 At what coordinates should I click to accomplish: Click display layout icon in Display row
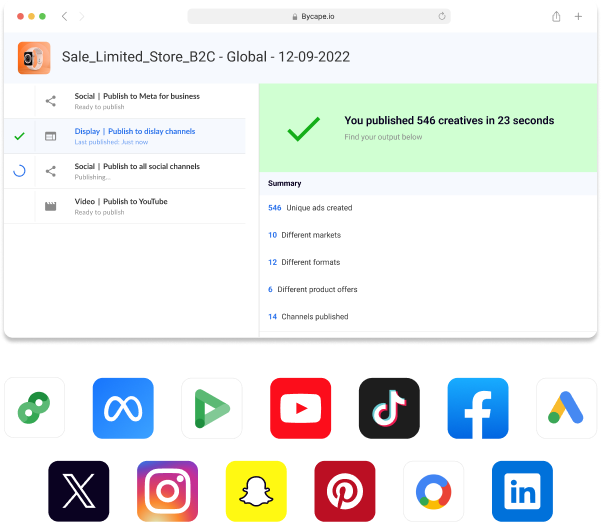coord(51,136)
